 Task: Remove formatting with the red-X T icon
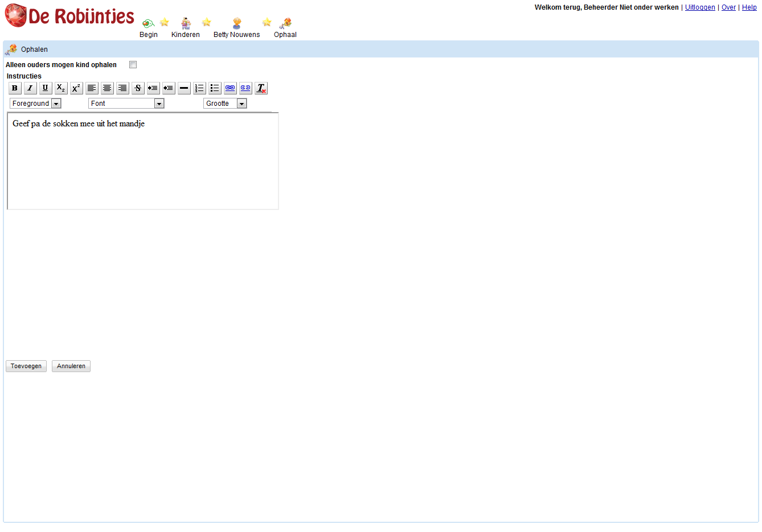pyautogui.click(x=261, y=88)
